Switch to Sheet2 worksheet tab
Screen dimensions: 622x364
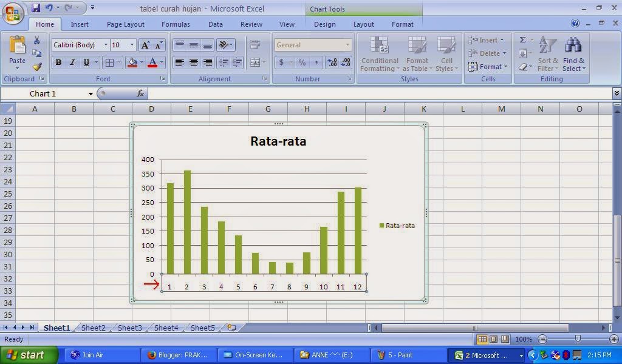tap(93, 328)
